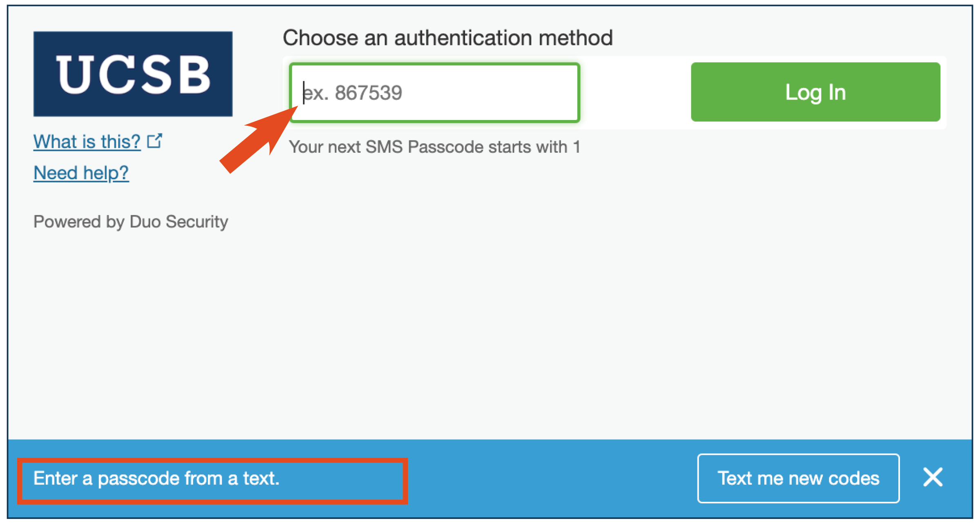Request codes via "Text me new codes"
Viewport: 980px width, 525px height.
tap(798, 478)
